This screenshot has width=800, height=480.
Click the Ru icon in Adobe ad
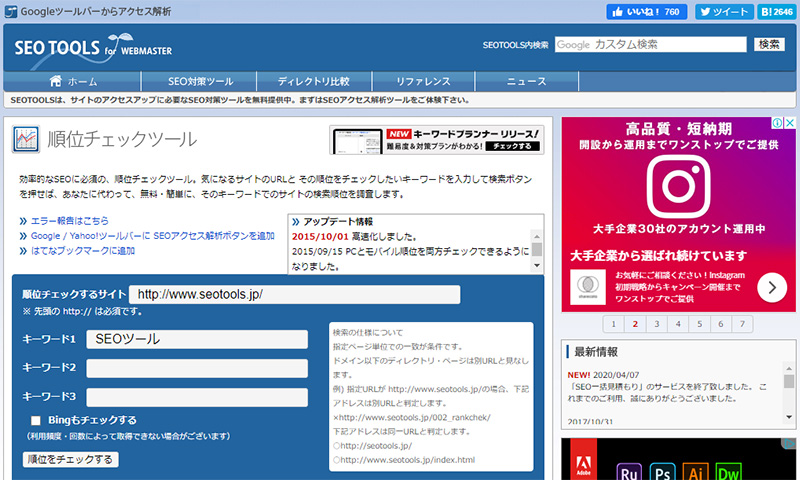point(630,472)
